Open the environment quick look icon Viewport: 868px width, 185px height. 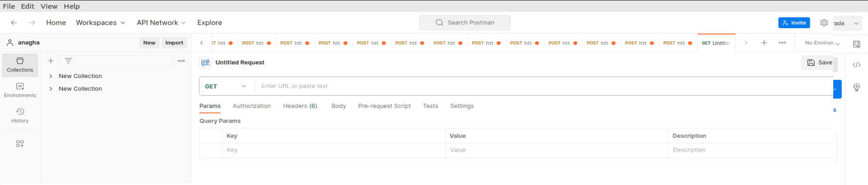tap(857, 44)
